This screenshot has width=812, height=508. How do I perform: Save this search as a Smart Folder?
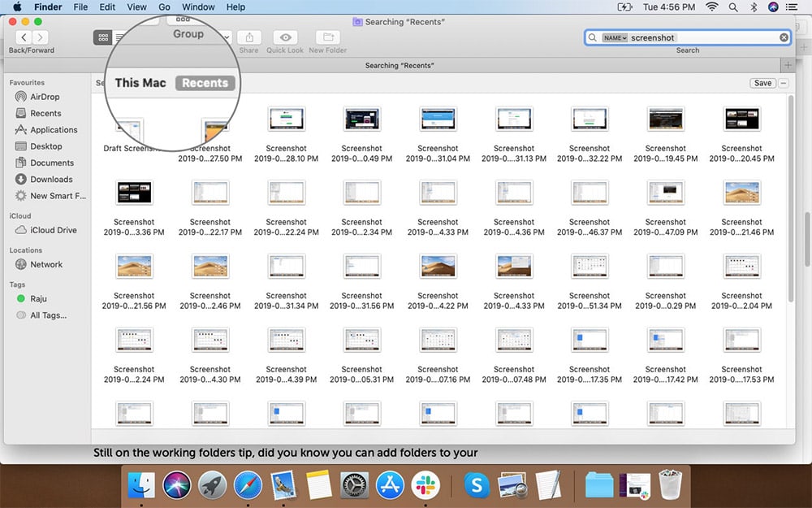tap(762, 83)
